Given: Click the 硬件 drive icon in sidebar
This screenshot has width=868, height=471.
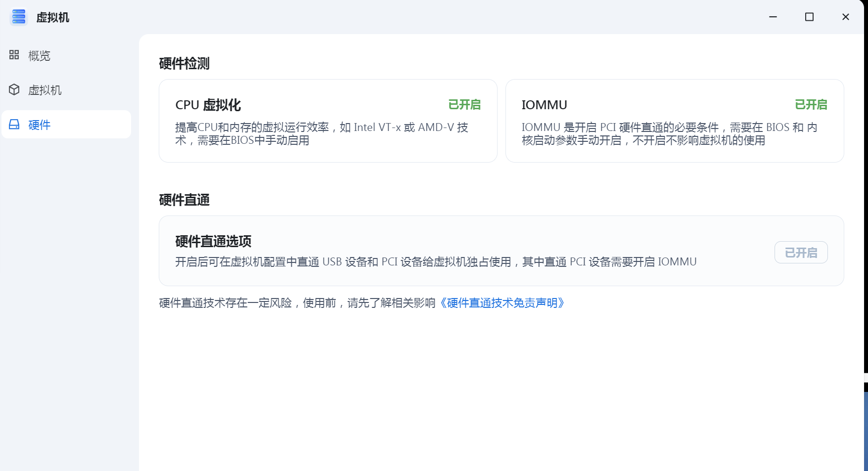Looking at the screenshot, I should point(14,124).
